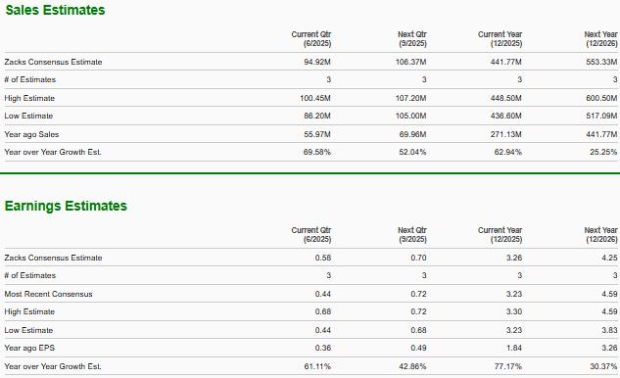This screenshot has height=378, width=620.
Task: Select the 62.94% sales growth value
Action: click(508, 152)
